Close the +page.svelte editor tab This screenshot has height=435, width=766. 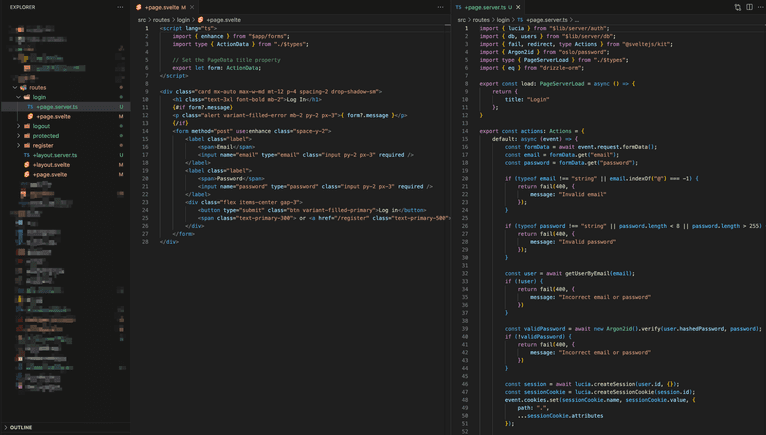pos(192,7)
